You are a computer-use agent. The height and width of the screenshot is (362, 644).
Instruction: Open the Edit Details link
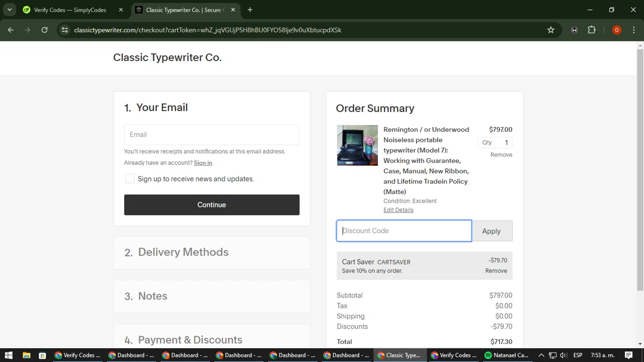point(398,210)
